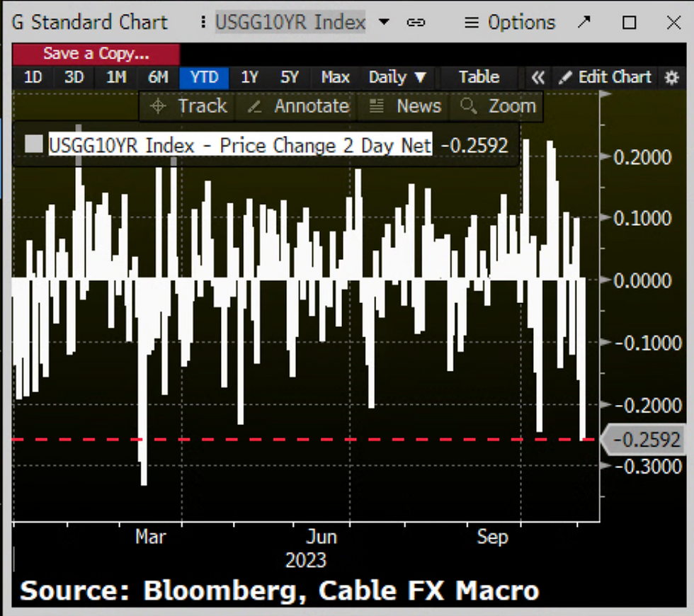The height and width of the screenshot is (616, 694).
Task: Open the News overlay
Action: coord(405,106)
